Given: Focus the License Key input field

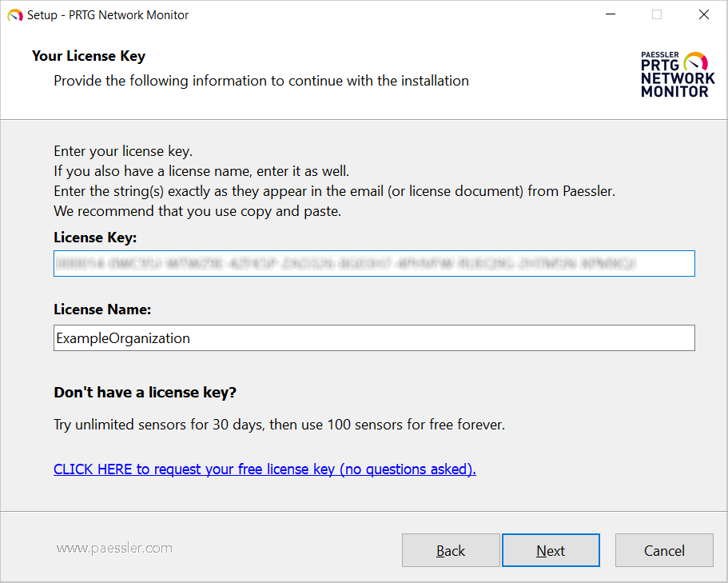Looking at the screenshot, I should [374, 263].
